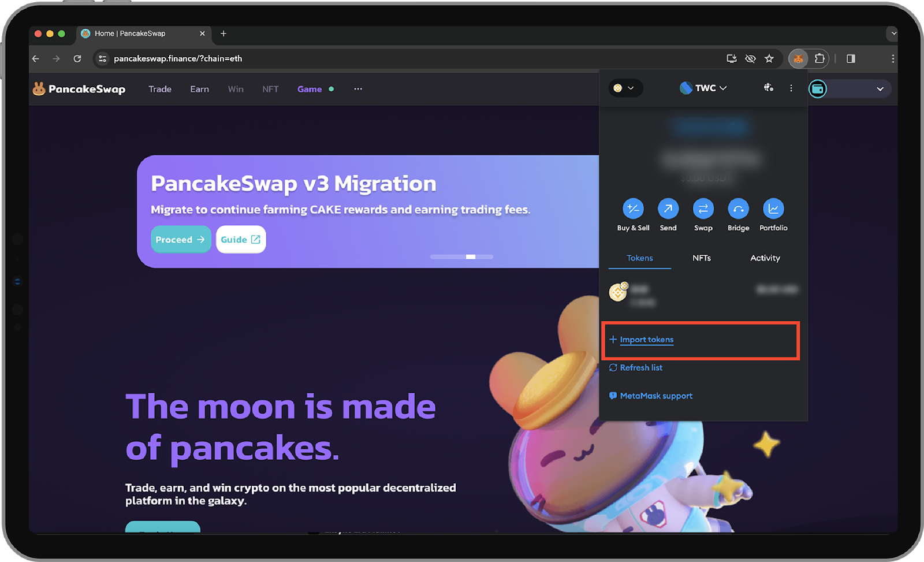Go back to previous page
The width and height of the screenshot is (924, 562).
tap(36, 58)
